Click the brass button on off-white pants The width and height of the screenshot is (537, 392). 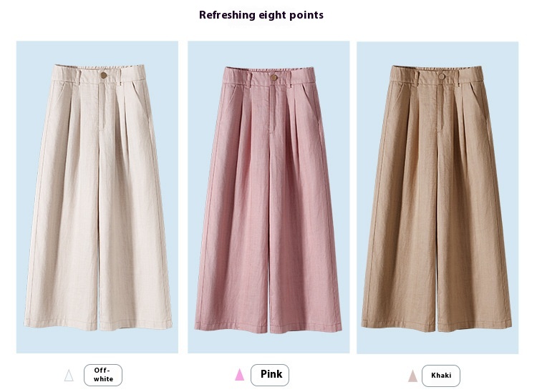coord(104,75)
